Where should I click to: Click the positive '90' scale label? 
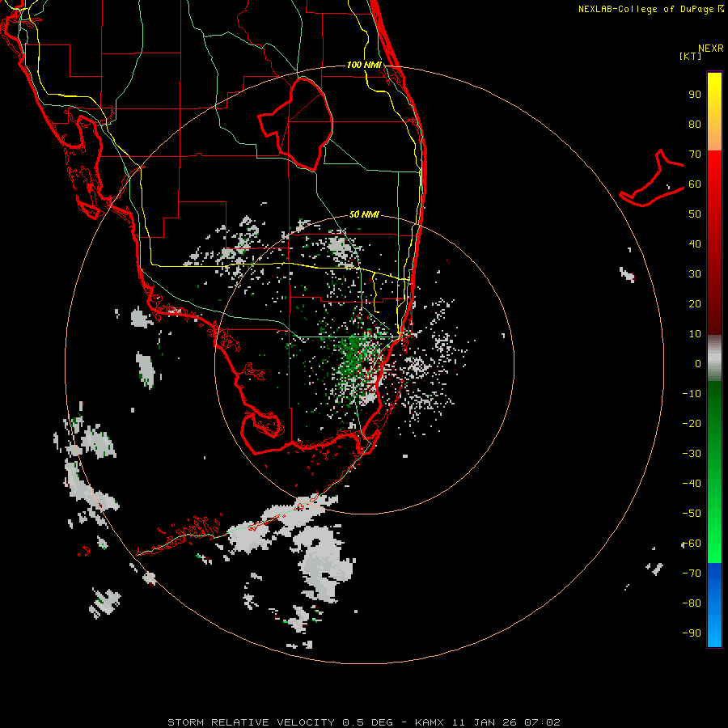click(x=695, y=95)
